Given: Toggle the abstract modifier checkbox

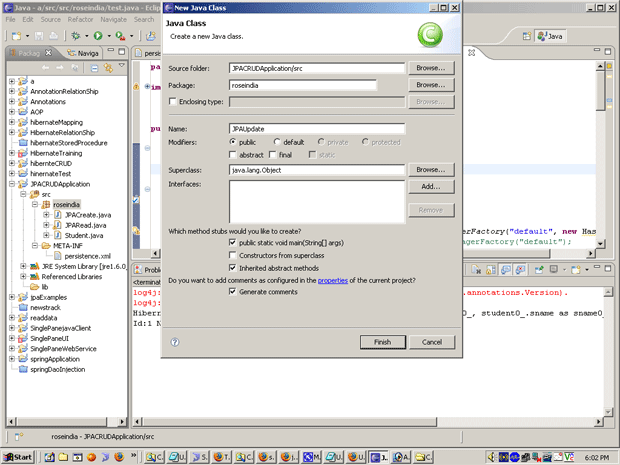Looking at the screenshot, I should 233,155.
